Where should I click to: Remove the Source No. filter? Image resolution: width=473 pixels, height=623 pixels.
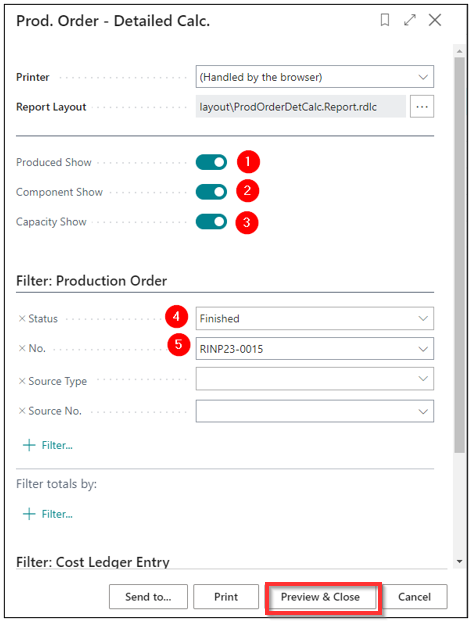(x=22, y=411)
